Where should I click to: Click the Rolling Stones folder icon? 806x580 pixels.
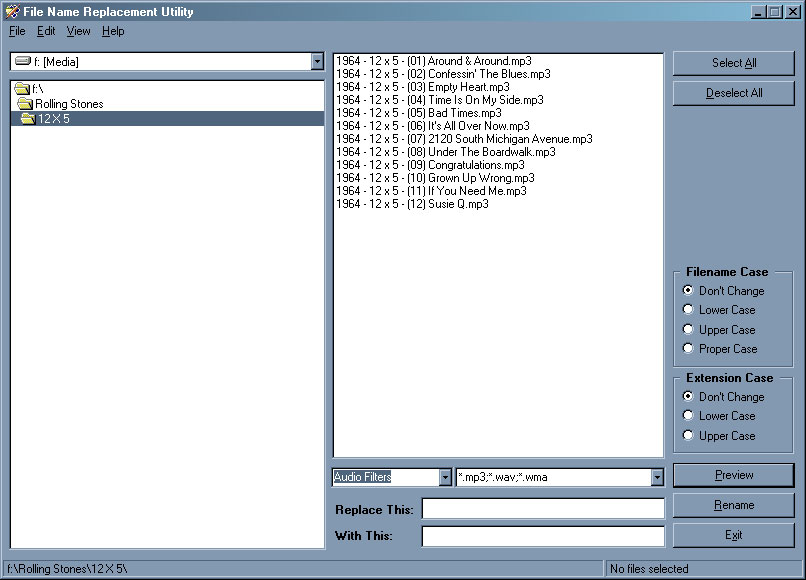pyautogui.click(x=25, y=103)
